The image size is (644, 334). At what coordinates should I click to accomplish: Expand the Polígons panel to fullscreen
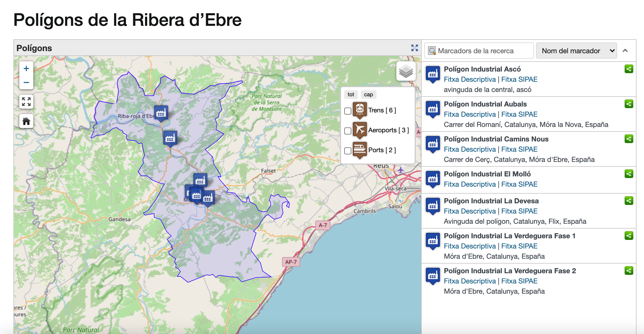(414, 48)
